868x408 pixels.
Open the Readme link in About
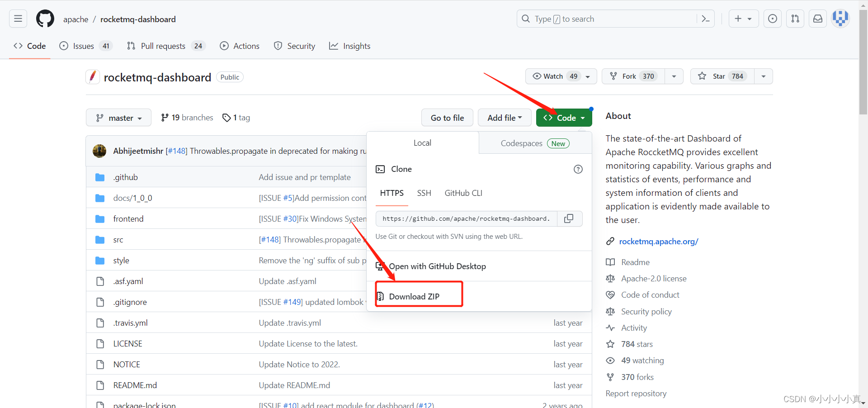635,262
